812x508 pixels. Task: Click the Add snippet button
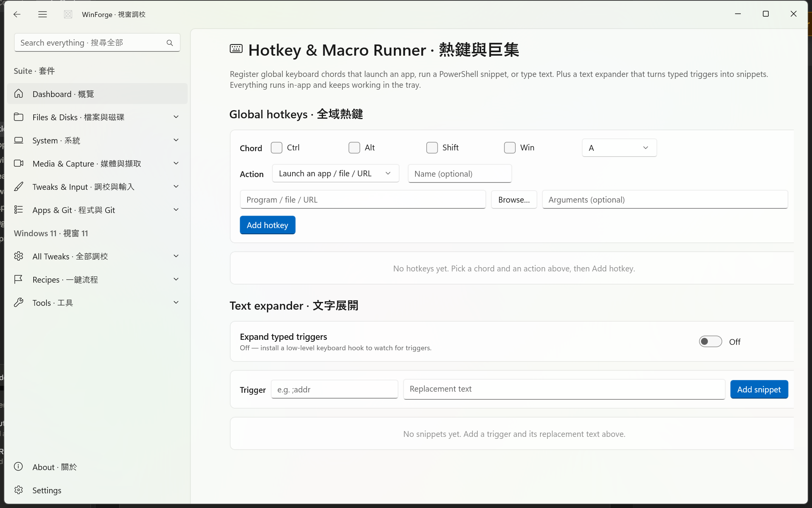coord(759,389)
